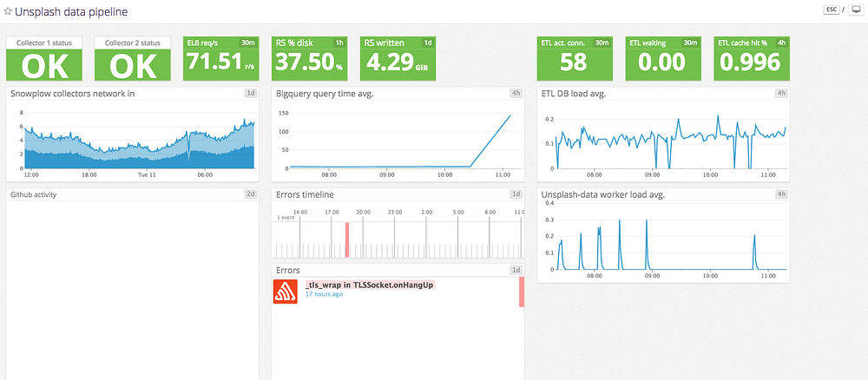This screenshot has height=380, width=868.
Task: Click the Errors timeline title
Action: coord(305,194)
